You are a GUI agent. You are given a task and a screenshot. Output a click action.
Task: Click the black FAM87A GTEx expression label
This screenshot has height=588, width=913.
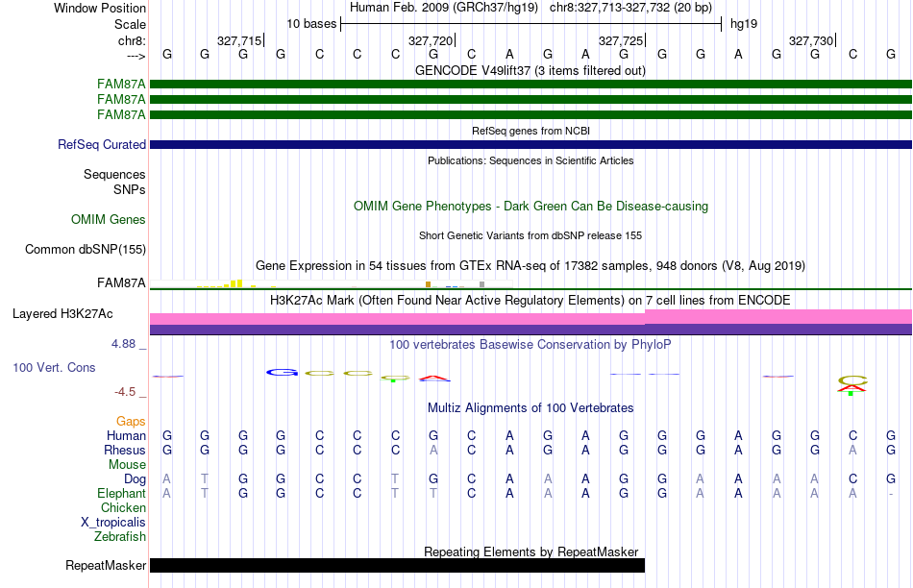tap(121, 282)
